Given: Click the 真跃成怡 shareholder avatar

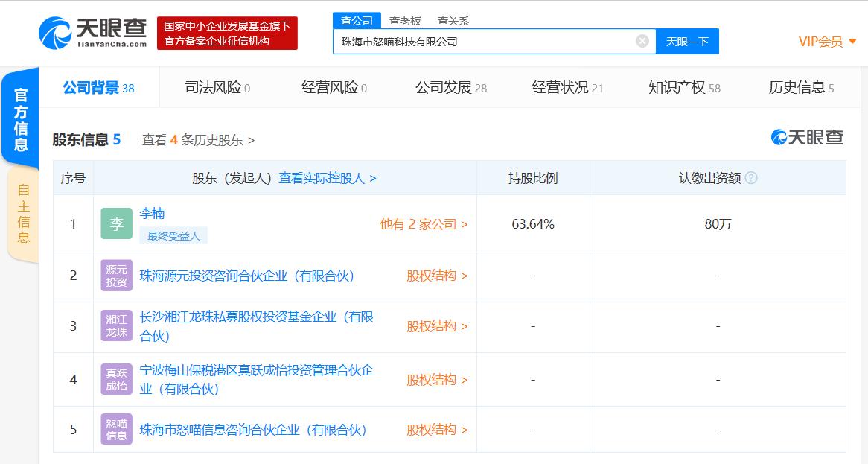Looking at the screenshot, I should point(115,379).
